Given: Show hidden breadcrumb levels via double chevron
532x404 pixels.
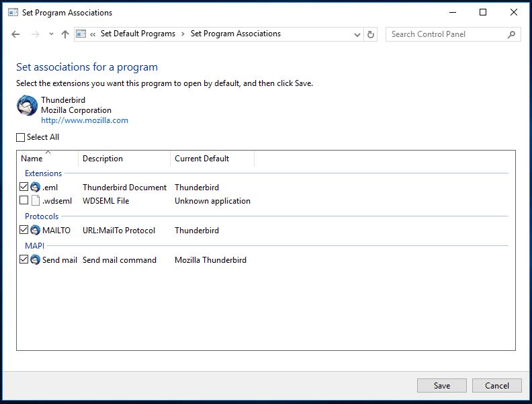Looking at the screenshot, I should pyautogui.click(x=93, y=34).
